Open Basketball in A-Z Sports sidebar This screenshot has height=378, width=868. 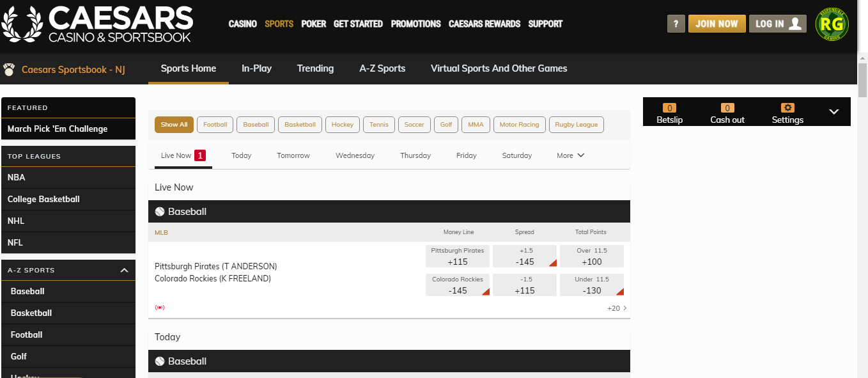coord(68,313)
